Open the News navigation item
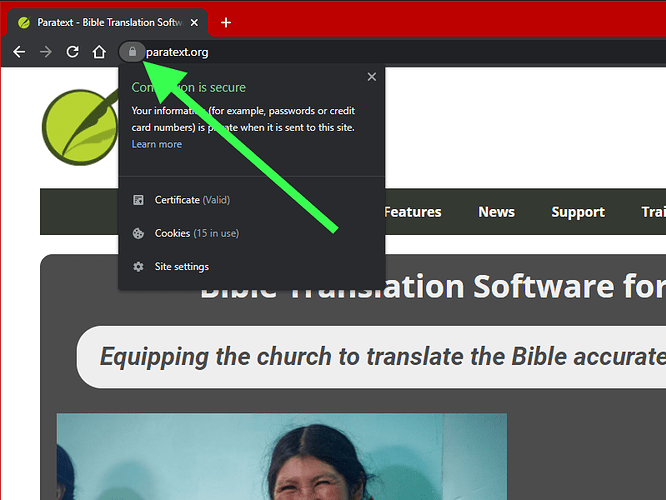Screen dimensions: 666x500 497,212
